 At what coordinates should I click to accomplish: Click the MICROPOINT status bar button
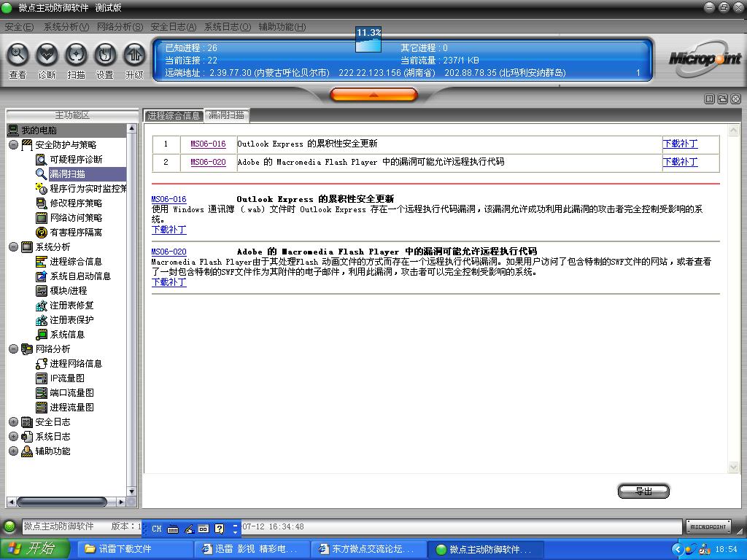coord(708,526)
